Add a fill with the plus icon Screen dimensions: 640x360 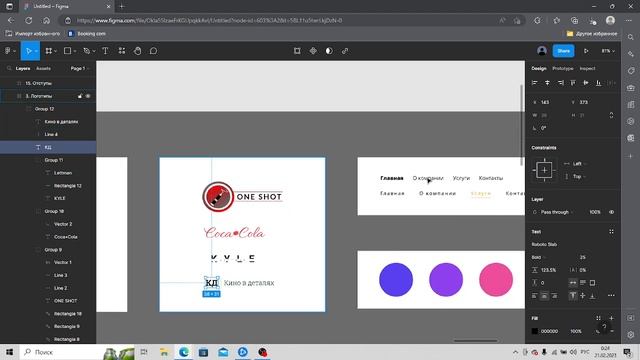[x=611, y=318]
